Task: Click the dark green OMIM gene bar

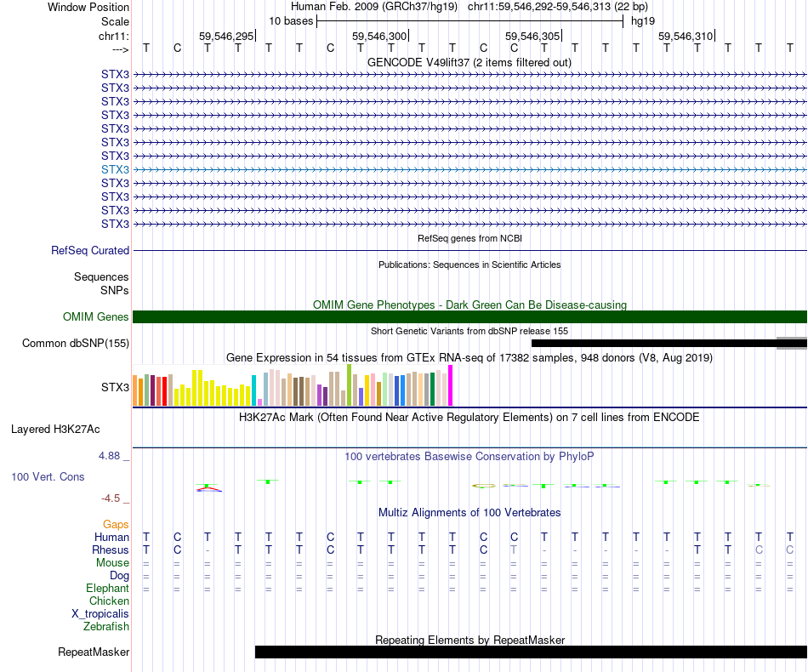Action: coord(469,317)
